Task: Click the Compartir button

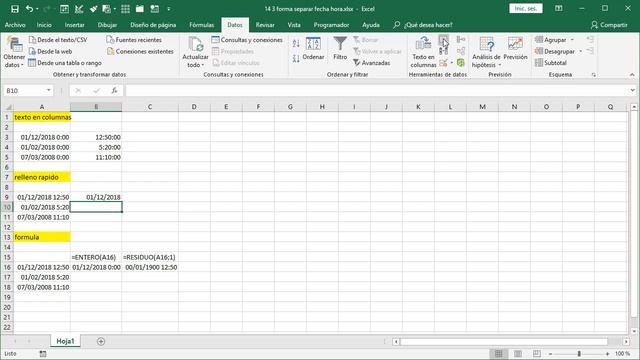Action: tap(609, 25)
